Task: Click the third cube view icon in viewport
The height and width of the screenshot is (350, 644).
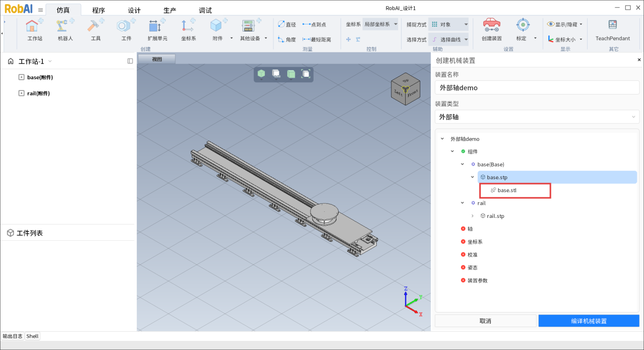Action: pos(291,74)
